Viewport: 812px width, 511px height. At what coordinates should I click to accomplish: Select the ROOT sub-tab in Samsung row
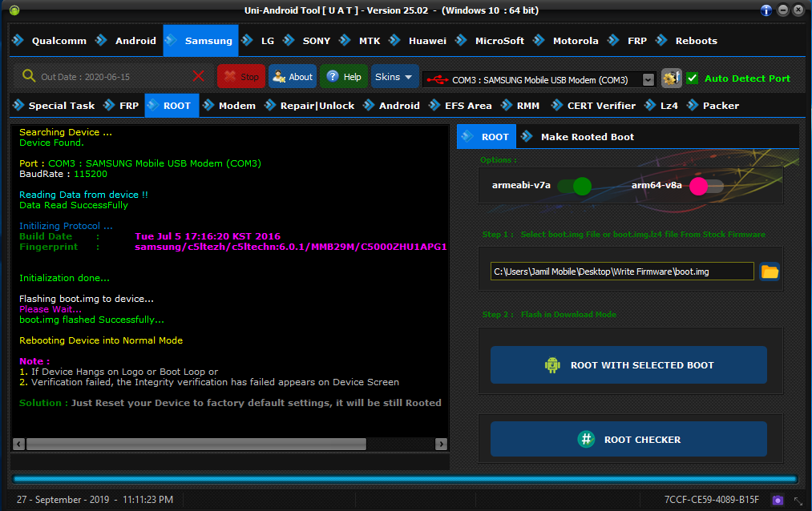click(172, 106)
